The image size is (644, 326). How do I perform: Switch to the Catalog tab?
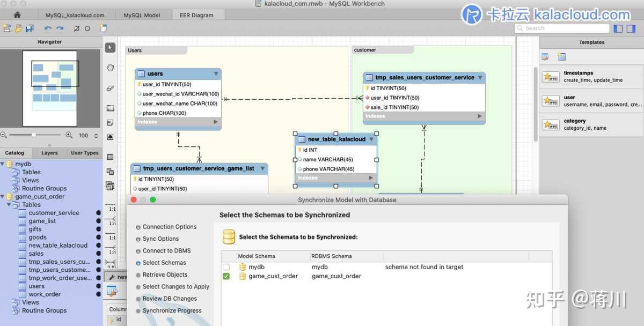[x=14, y=153]
